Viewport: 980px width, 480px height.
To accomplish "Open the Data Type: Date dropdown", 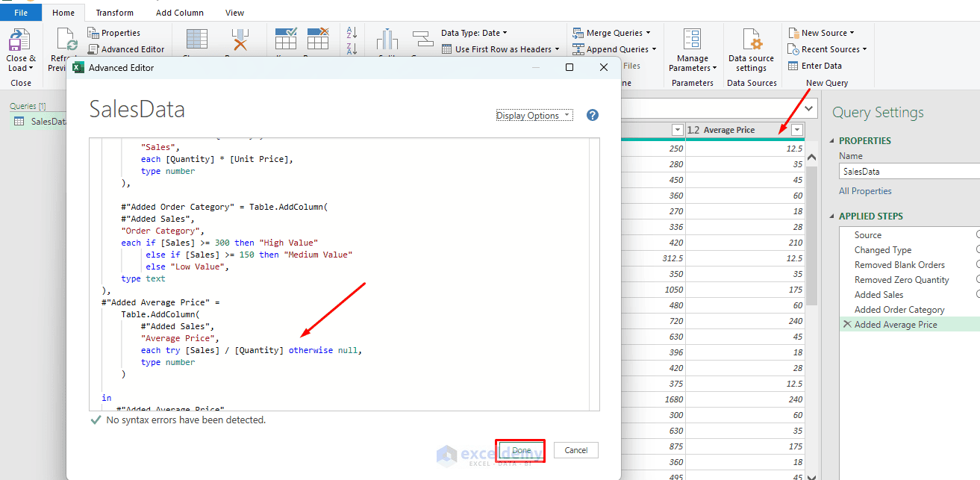I will pyautogui.click(x=474, y=33).
